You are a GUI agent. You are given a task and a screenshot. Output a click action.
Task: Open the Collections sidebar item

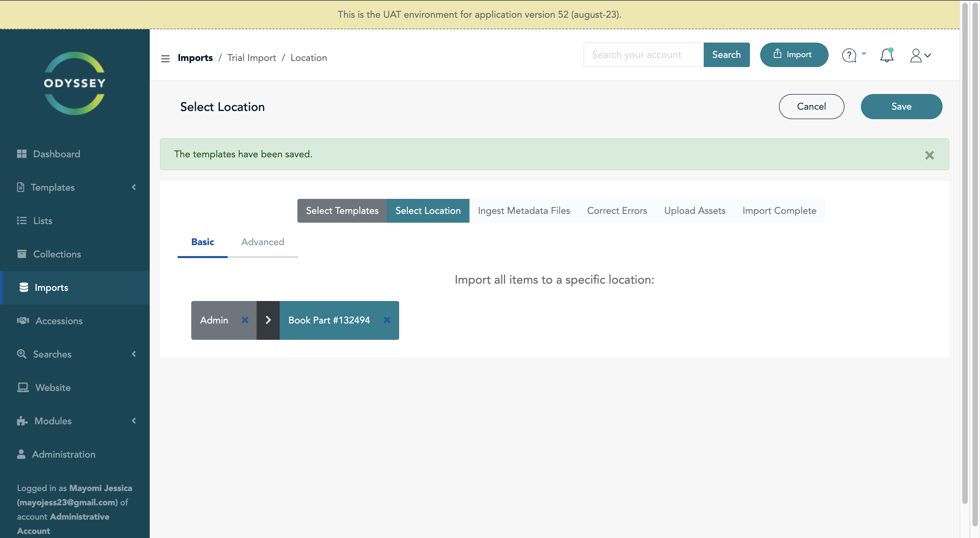coord(57,254)
